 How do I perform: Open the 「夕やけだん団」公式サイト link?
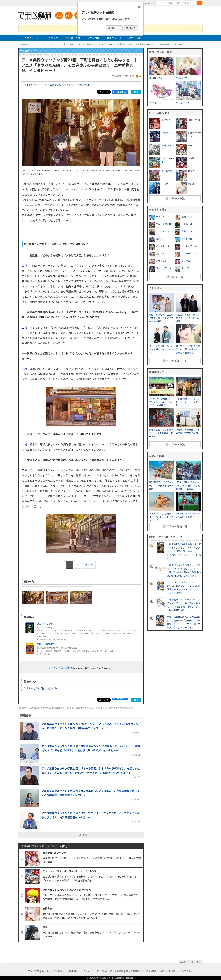pos(41,689)
